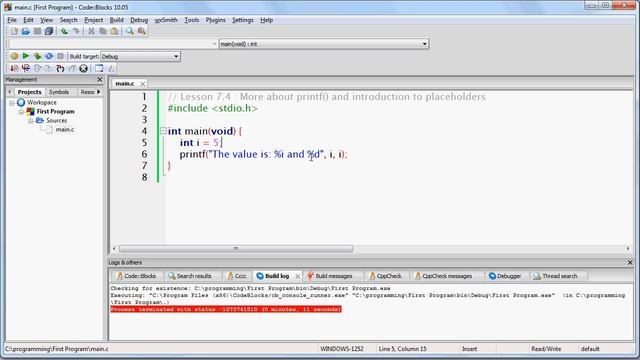This screenshot has height=360, width=640.
Task: Click the Paste clipboard icon
Action: (x=115, y=31)
